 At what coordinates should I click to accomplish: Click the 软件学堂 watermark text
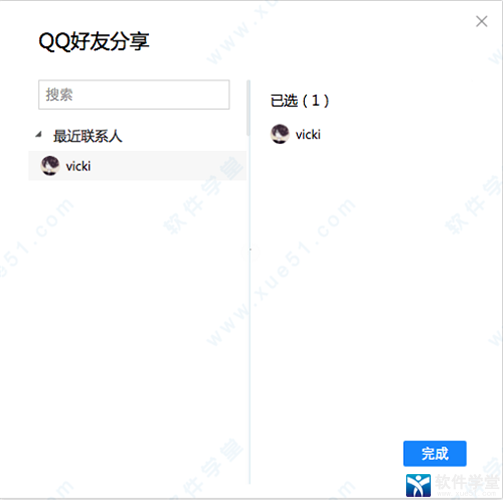click(467, 482)
